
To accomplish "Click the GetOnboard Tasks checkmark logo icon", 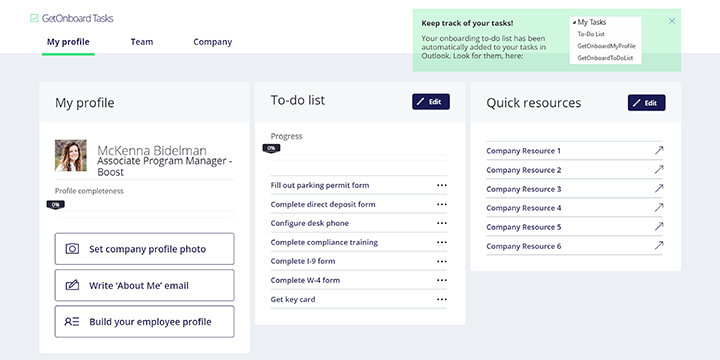I will point(34,18).
